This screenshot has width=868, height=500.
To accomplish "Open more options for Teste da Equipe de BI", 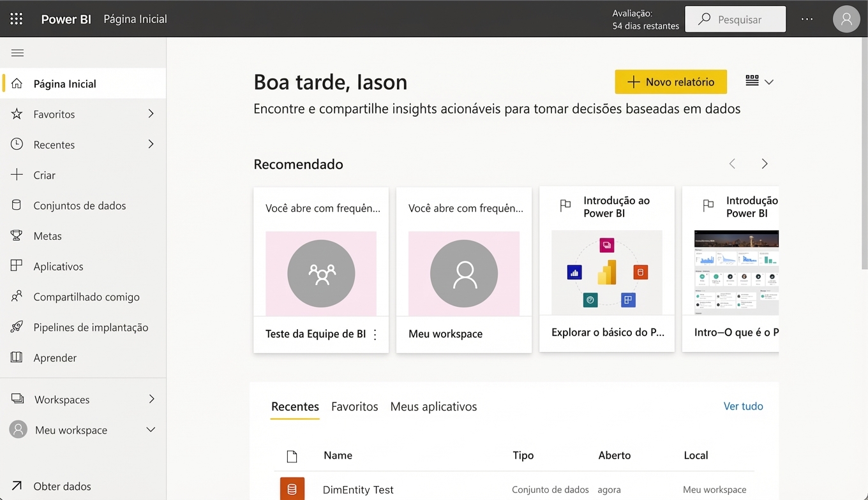I will [375, 334].
